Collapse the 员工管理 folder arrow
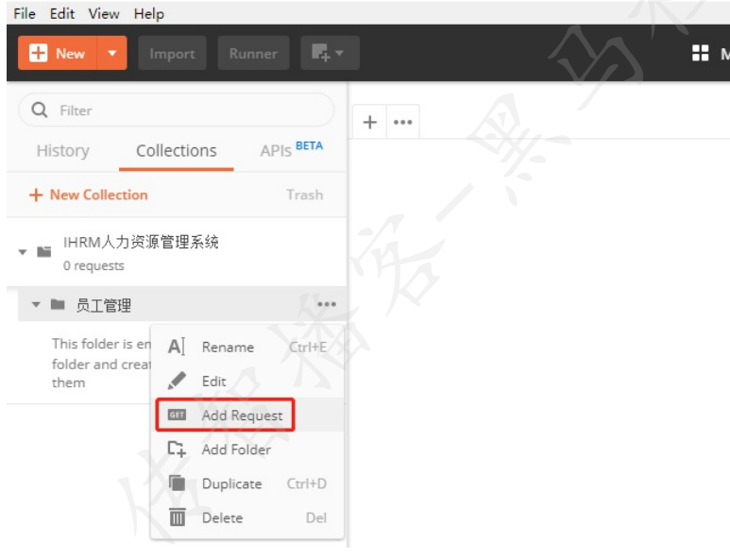This screenshot has height=560, width=730. click(x=36, y=304)
